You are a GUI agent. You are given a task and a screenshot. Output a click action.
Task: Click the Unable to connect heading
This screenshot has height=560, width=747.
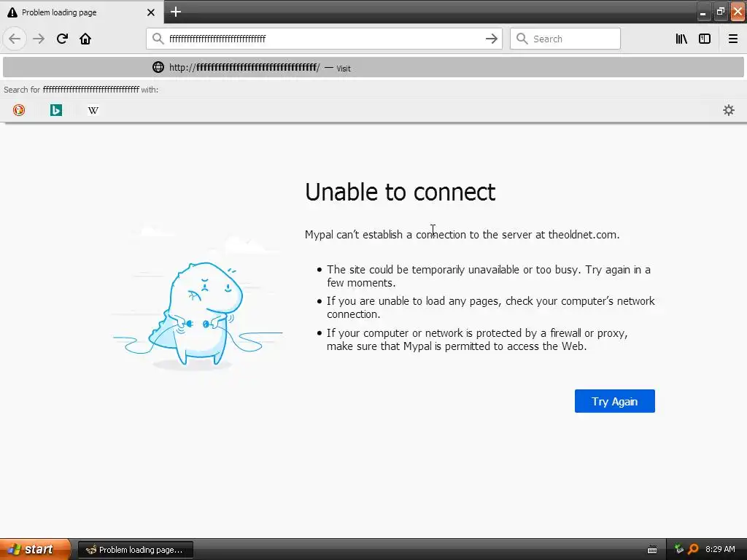[400, 192]
